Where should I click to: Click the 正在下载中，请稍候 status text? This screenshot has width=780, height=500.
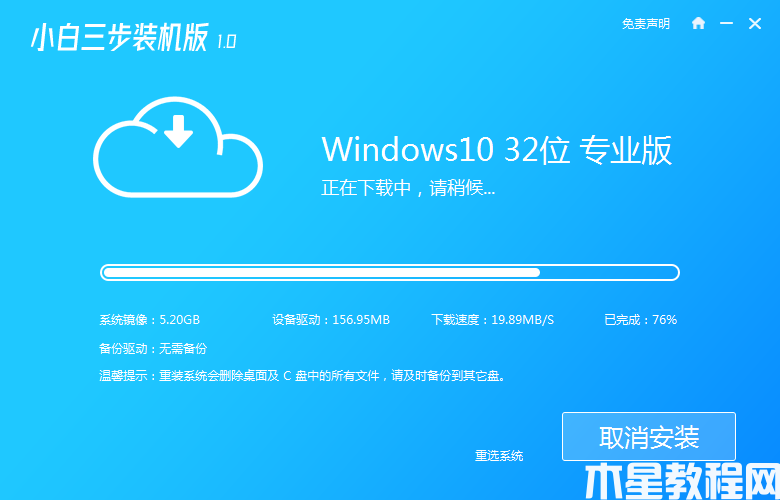(408, 188)
